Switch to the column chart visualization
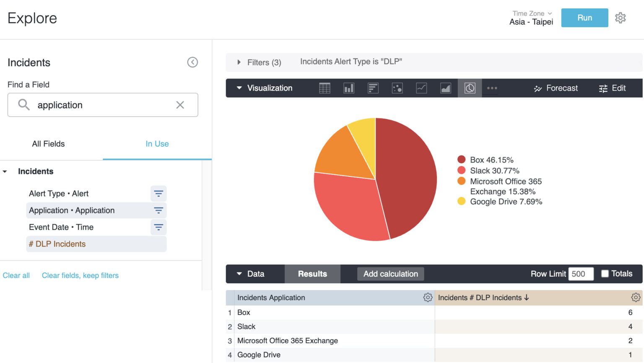Viewport: 644px width, 363px height. (349, 88)
